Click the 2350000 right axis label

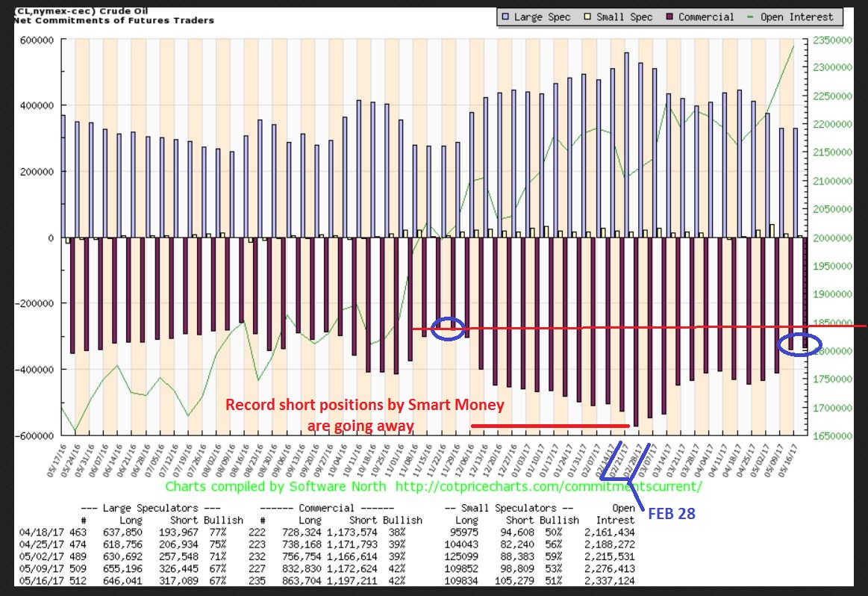[833, 40]
